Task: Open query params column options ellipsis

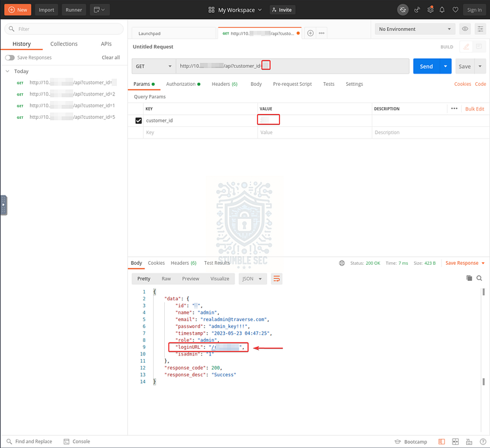Action: pyautogui.click(x=454, y=108)
